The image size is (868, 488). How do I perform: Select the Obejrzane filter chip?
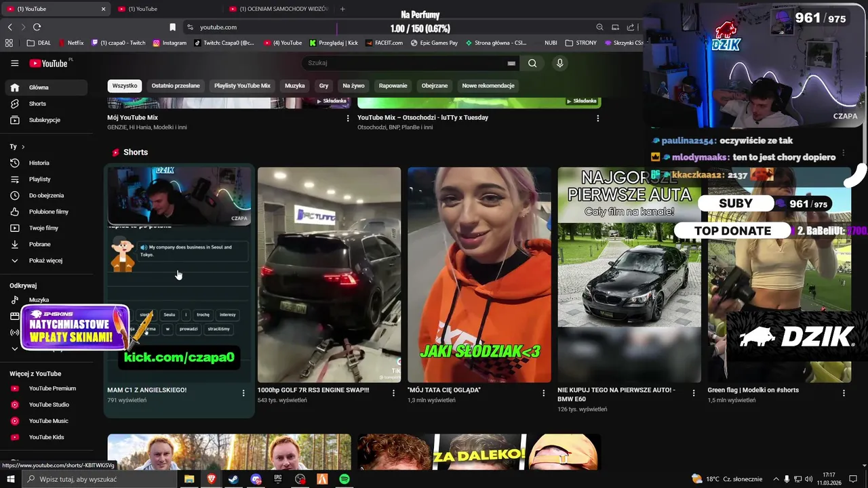[x=435, y=86]
